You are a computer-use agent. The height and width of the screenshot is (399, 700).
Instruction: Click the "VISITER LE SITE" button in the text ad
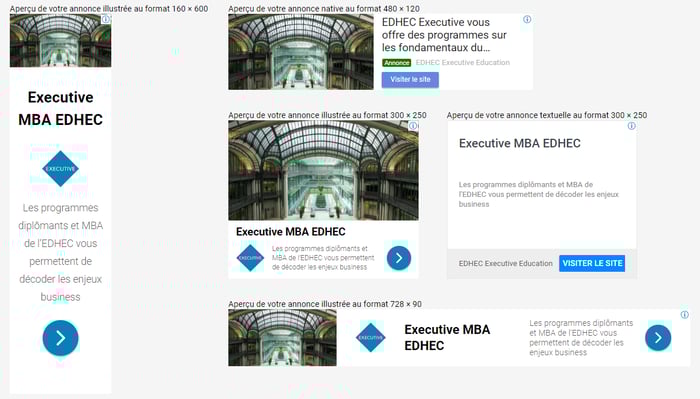592,263
